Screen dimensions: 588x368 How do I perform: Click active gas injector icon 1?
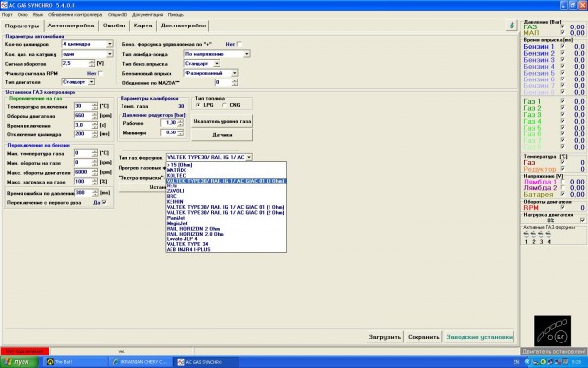[x=526, y=236]
